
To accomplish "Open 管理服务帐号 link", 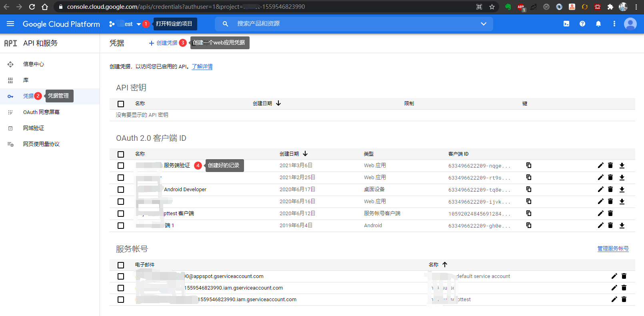I will tap(613, 248).
